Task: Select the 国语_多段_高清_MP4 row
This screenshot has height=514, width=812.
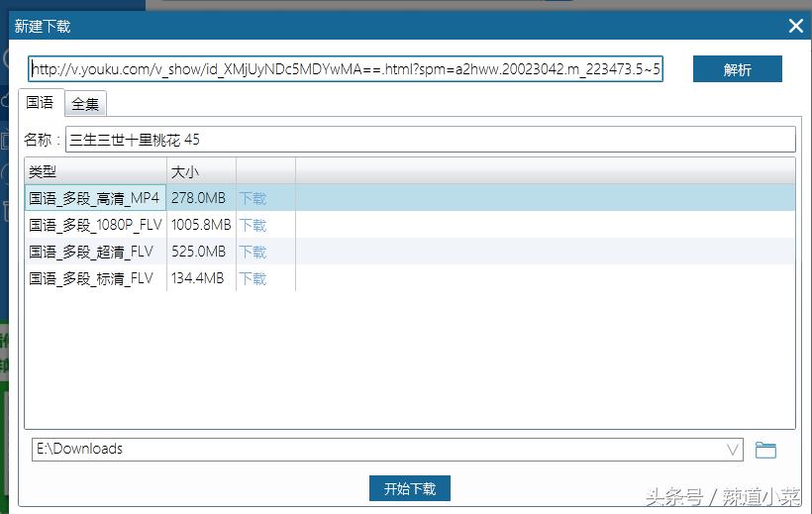Action: click(x=410, y=197)
